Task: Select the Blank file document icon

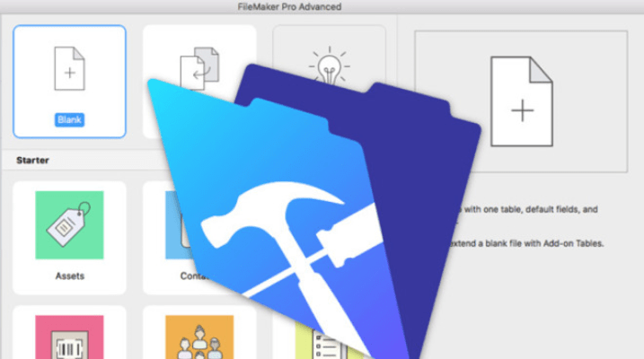Action: coord(69,72)
